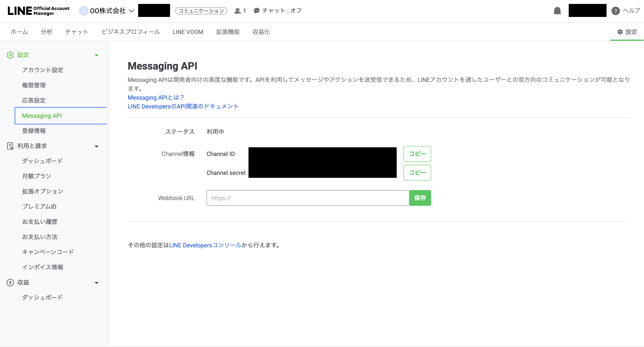
Task: Collapse the 収益 section arrow
Action: click(x=97, y=283)
